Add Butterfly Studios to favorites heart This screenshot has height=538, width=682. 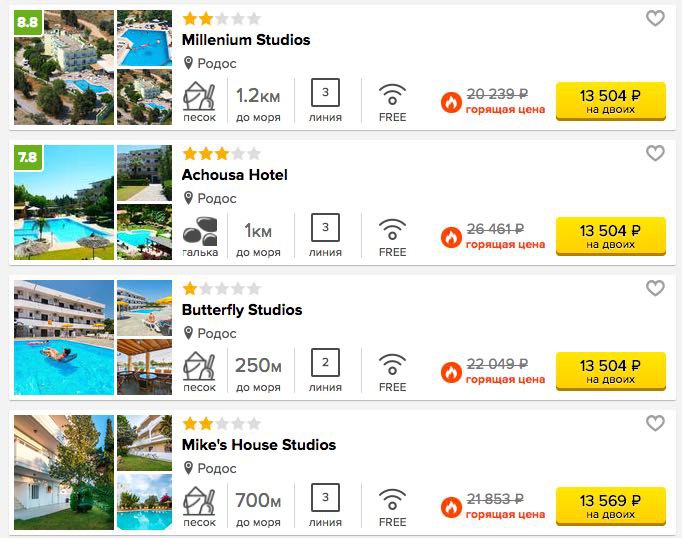[655, 288]
